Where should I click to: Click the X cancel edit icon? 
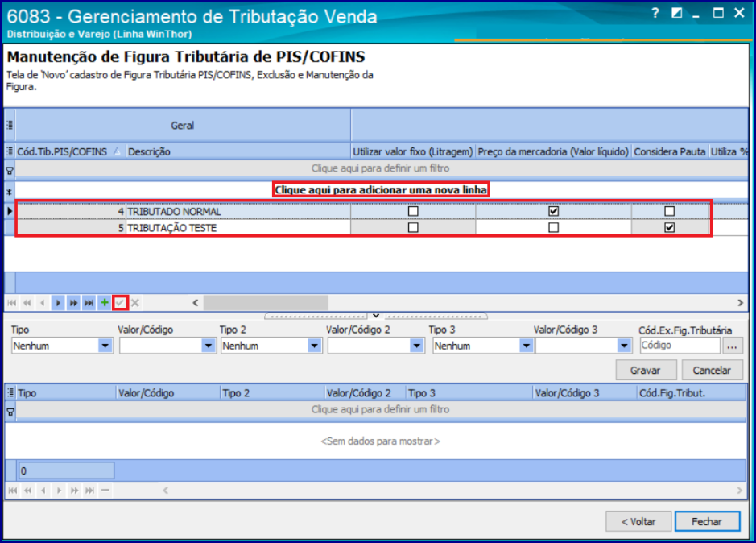135,303
